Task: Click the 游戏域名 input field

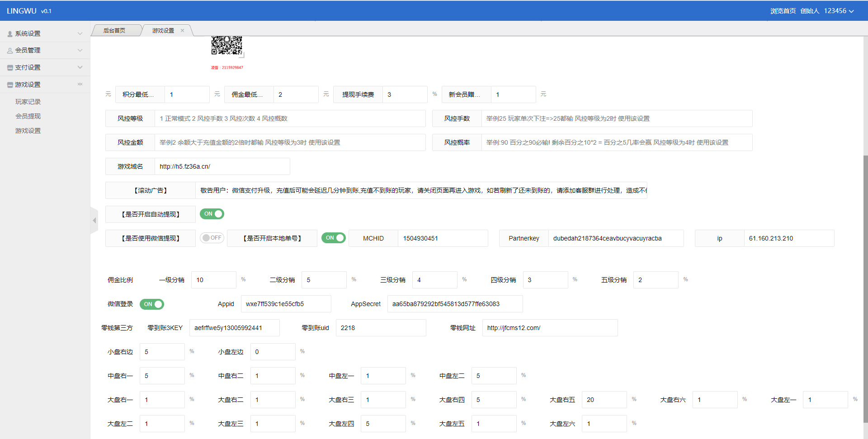Action: click(222, 166)
